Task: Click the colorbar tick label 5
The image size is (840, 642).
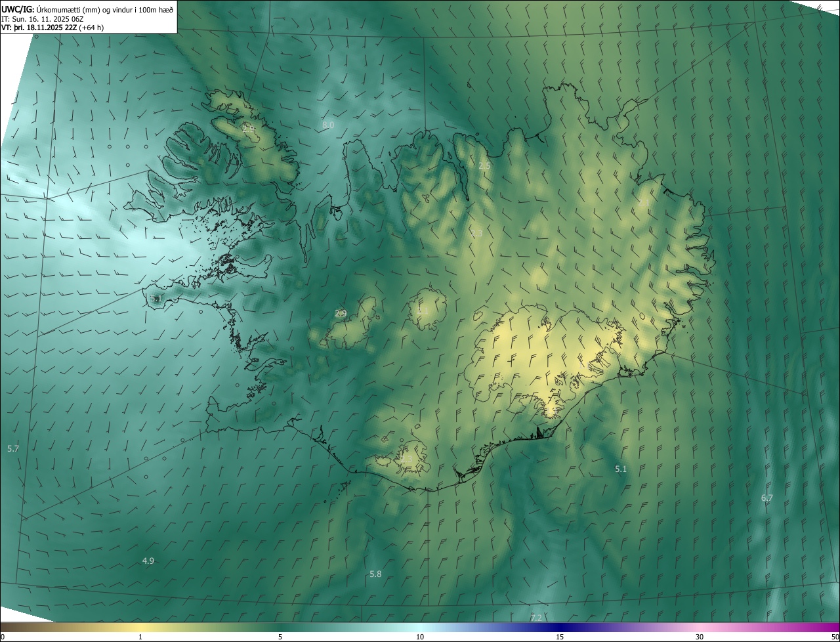Action: click(x=280, y=637)
